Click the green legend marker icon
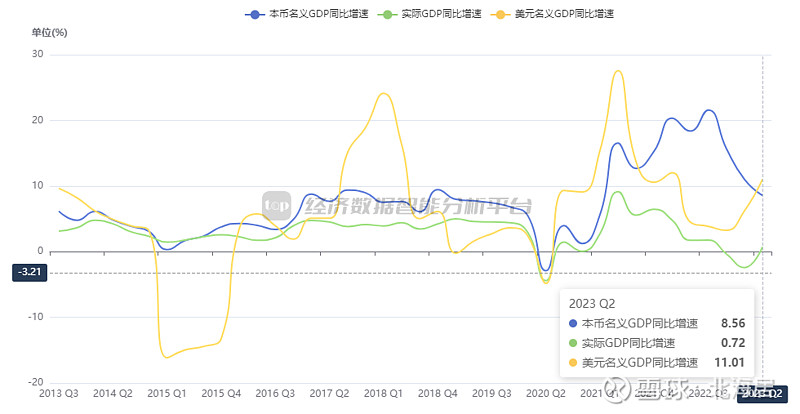The height and width of the screenshot is (414, 800). (x=387, y=15)
